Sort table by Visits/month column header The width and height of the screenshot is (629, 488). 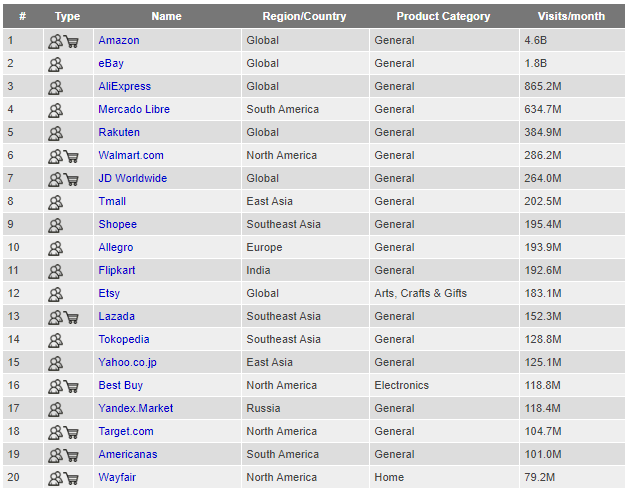click(570, 16)
